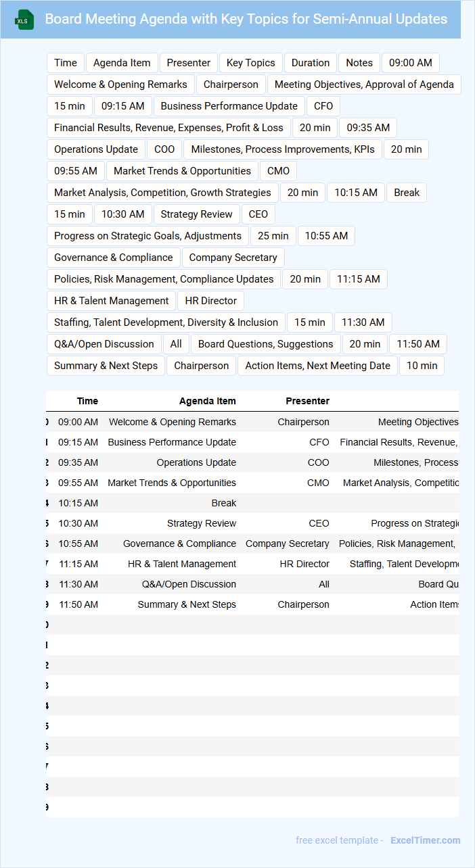Select 'Market Trends & Opportunities' spreadsheet cell

click(x=172, y=483)
